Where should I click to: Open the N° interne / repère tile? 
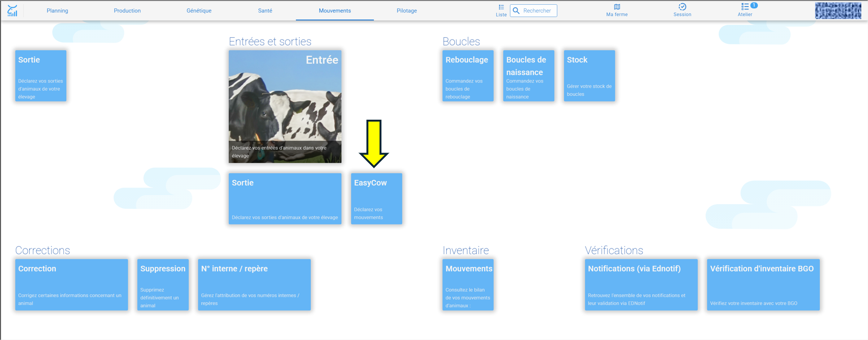255,285
